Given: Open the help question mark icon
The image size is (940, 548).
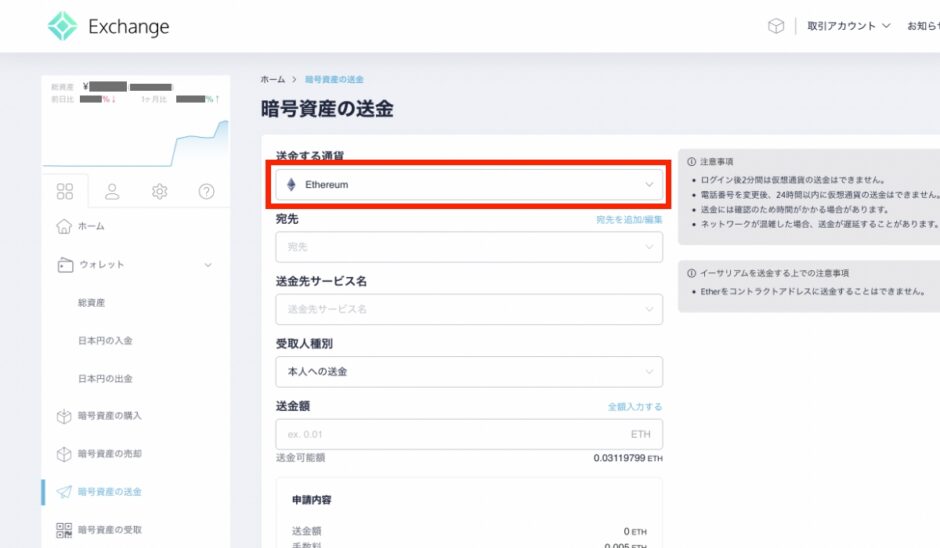Looking at the screenshot, I should (x=206, y=191).
